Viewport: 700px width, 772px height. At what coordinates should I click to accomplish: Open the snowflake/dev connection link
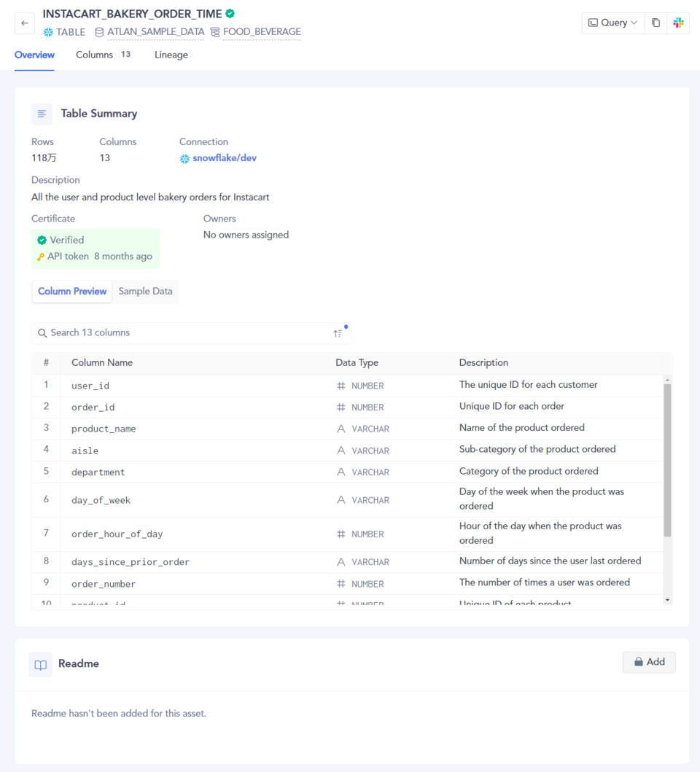click(x=224, y=157)
